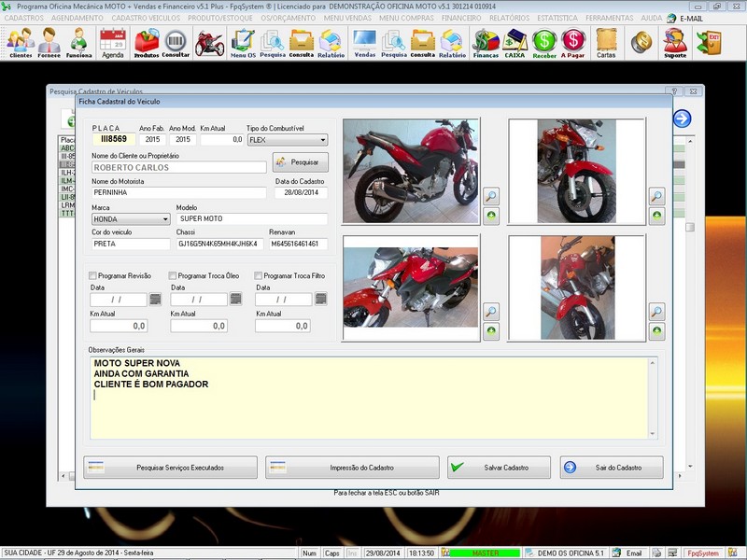Toggle Programar Troca Filtro checkbox
Viewport: 747px width, 560px height.
260,276
